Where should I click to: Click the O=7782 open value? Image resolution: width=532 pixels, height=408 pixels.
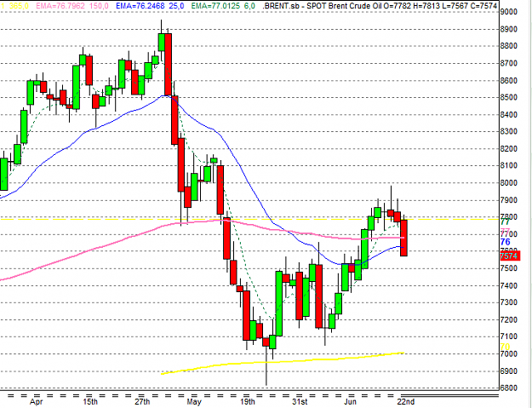(x=397, y=6)
